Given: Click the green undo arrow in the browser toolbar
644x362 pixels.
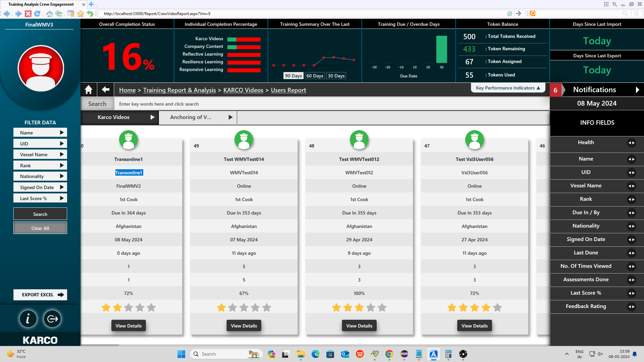Looking at the screenshot, I should tap(90, 13).
